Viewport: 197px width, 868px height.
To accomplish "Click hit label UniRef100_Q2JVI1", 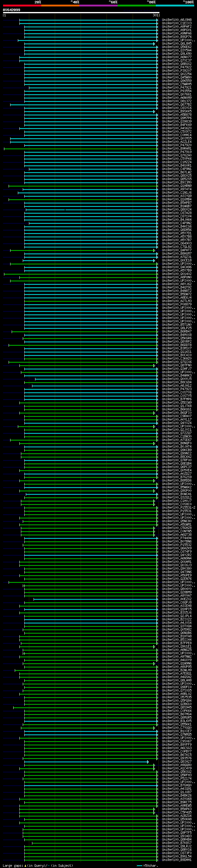I will pos(177,430).
